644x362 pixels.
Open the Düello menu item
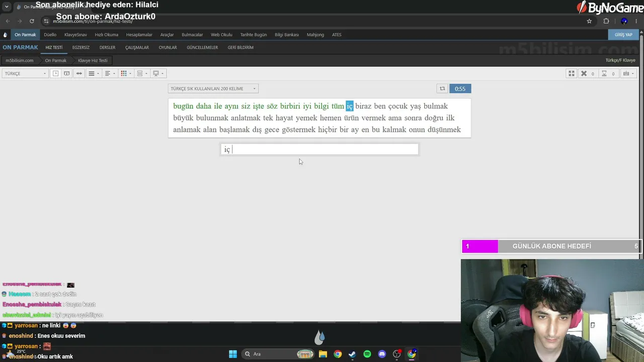[50, 35]
